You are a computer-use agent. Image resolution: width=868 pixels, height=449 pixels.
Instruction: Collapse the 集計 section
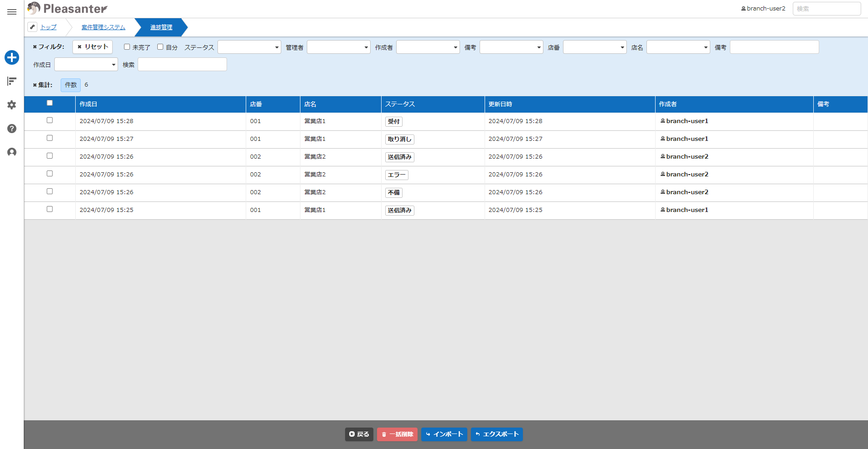click(43, 85)
